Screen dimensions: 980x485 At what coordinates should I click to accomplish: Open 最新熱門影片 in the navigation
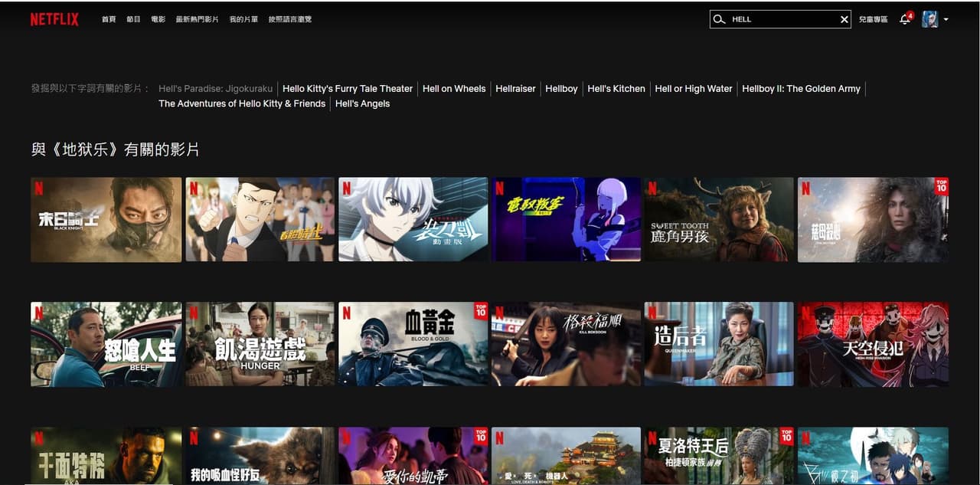[x=197, y=19]
